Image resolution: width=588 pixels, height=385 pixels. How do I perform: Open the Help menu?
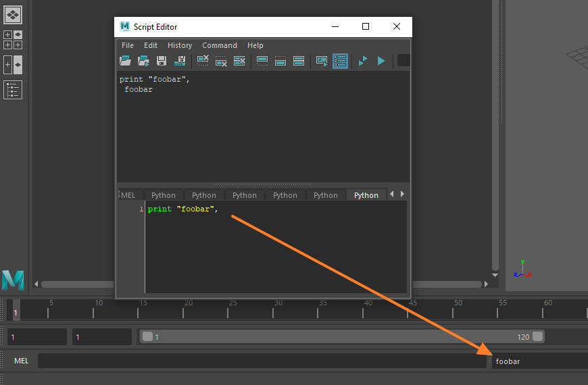(255, 45)
